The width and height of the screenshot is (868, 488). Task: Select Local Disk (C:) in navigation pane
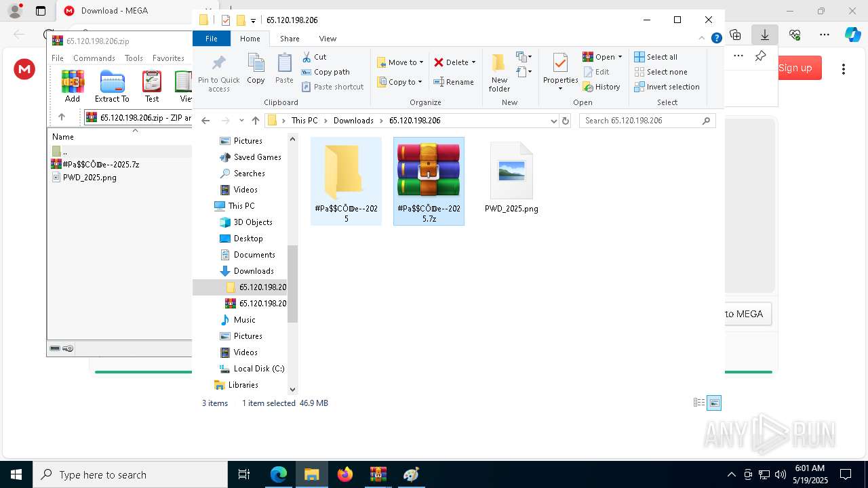258,369
